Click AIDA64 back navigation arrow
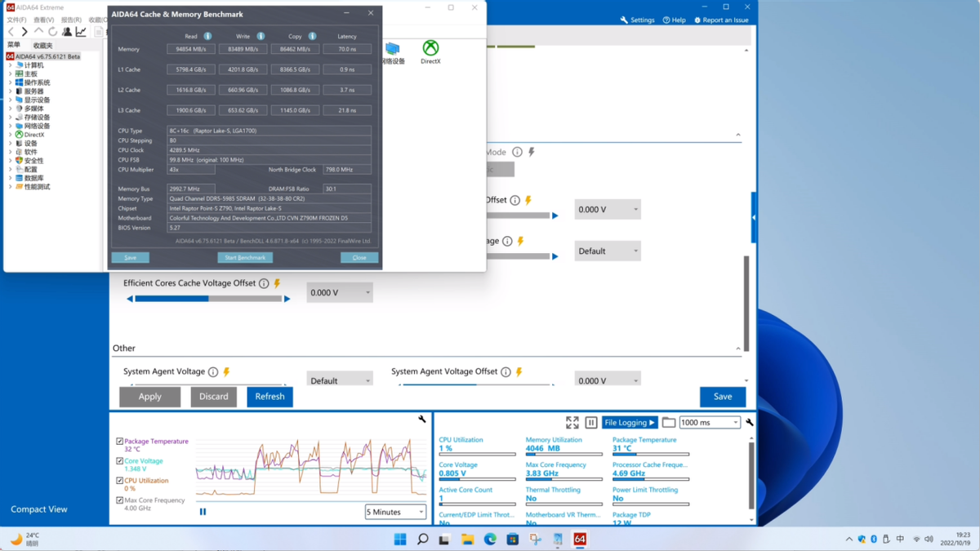 coord(11,32)
